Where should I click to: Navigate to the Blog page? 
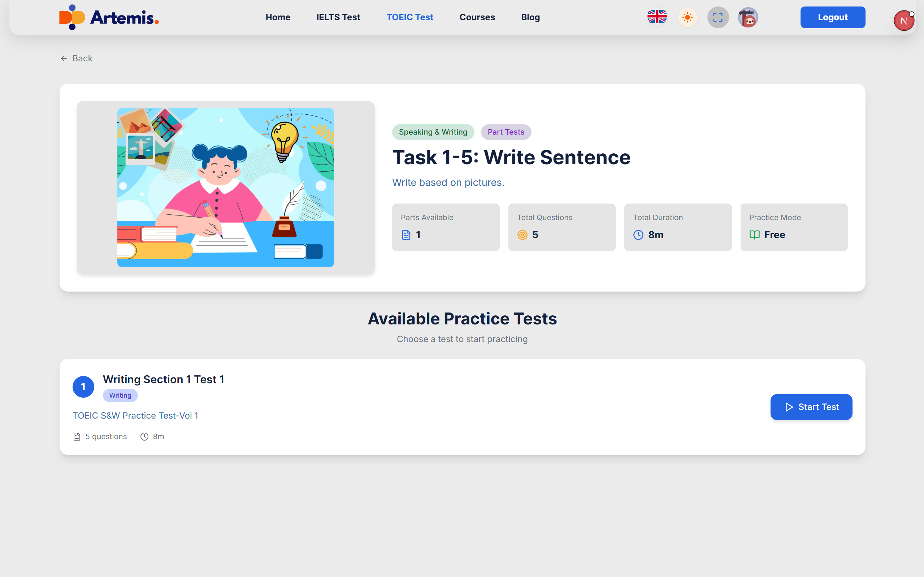coord(530,17)
